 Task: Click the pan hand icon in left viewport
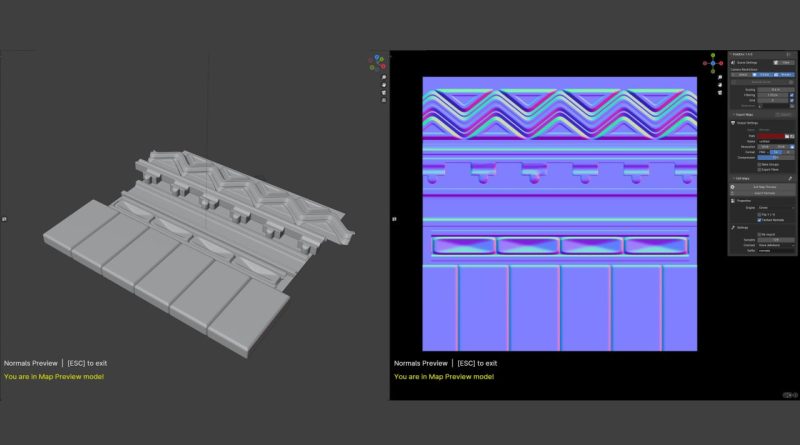384,85
